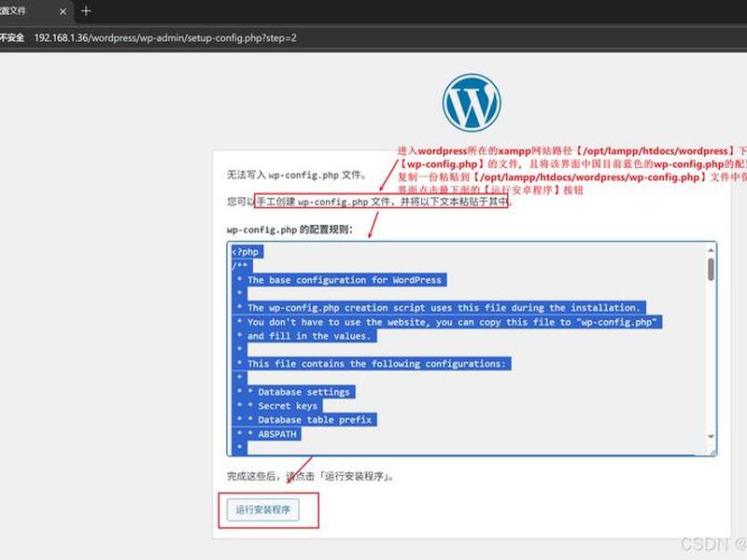This screenshot has height=560, width=747.
Task: Click the WordPress logo
Action: pyautogui.click(x=472, y=103)
